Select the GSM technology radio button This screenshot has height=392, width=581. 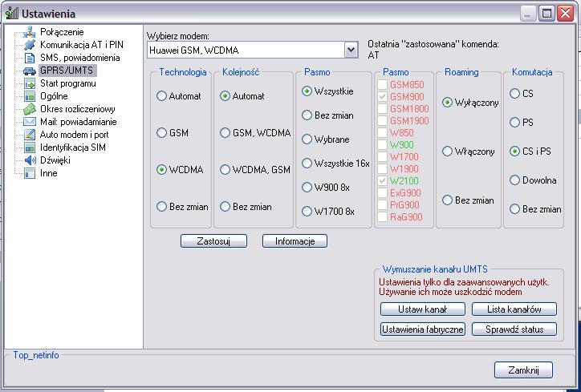point(162,133)
